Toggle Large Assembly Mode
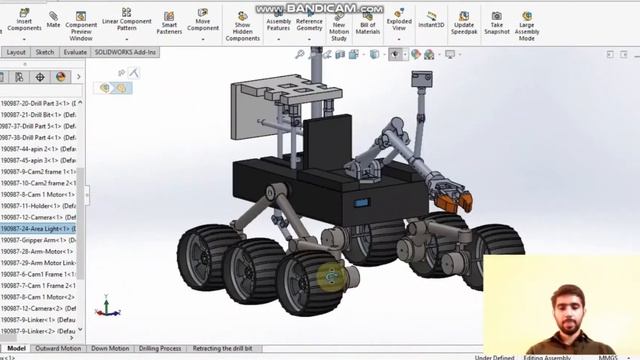Viewport: 640px width, 360px height. (527, 26)
